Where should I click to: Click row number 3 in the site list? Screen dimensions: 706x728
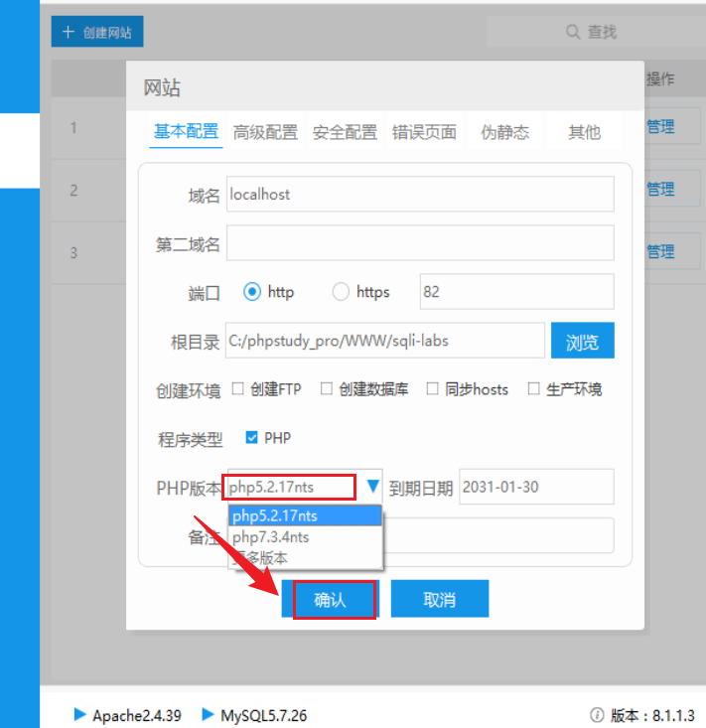73,253
